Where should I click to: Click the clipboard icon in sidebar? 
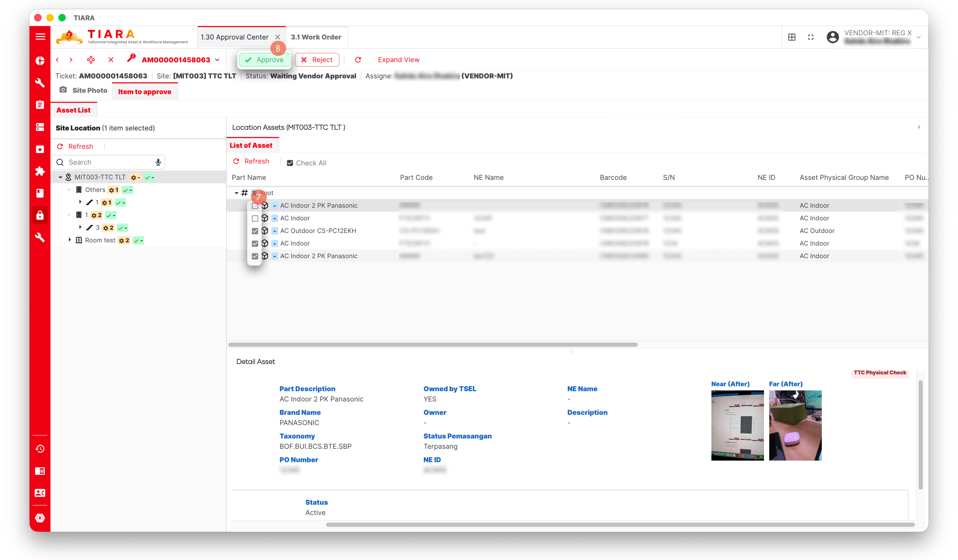40,105
